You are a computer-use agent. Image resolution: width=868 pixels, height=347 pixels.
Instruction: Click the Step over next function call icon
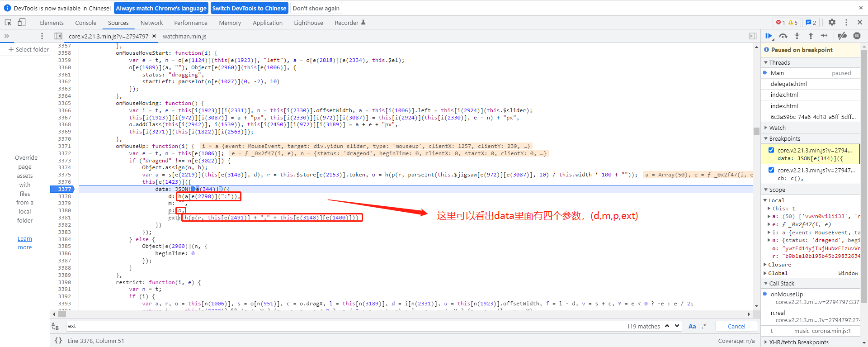click(x=783, y=36)
